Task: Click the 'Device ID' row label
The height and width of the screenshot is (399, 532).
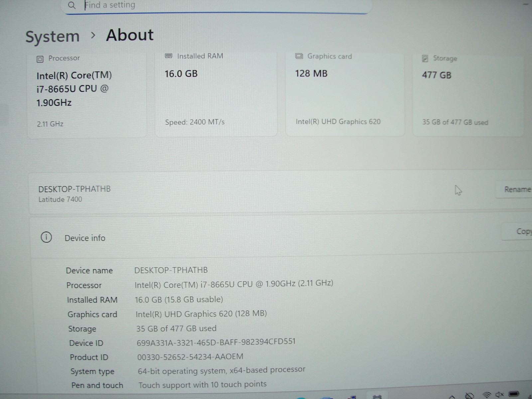Action: 86,343
